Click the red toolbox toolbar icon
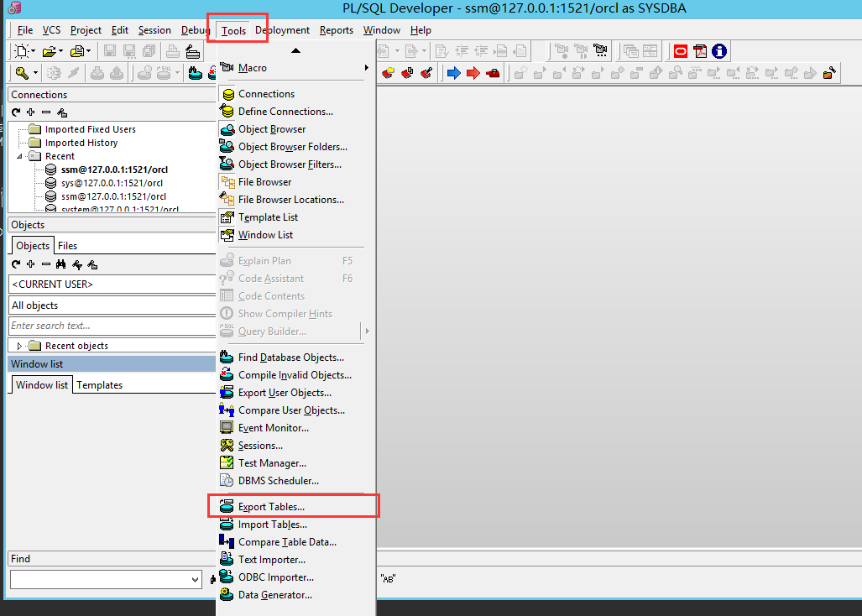 click(493, 72)
